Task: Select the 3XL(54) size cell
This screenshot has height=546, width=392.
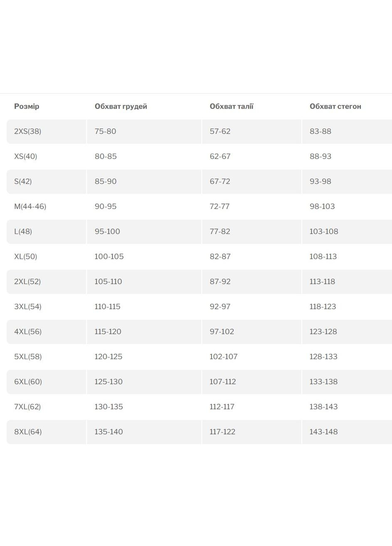Action: pos(27,307)
